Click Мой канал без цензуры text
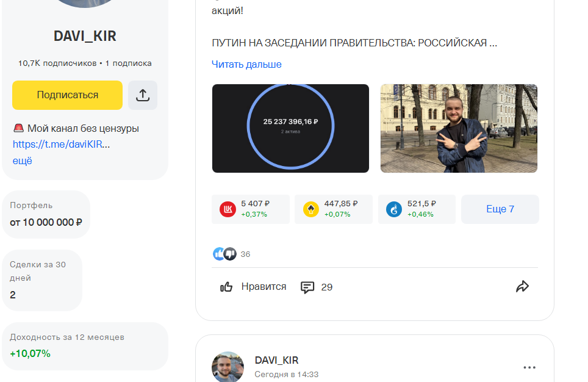Image resolution: width=588 pixels, height=382 pixels. point(83,128)
